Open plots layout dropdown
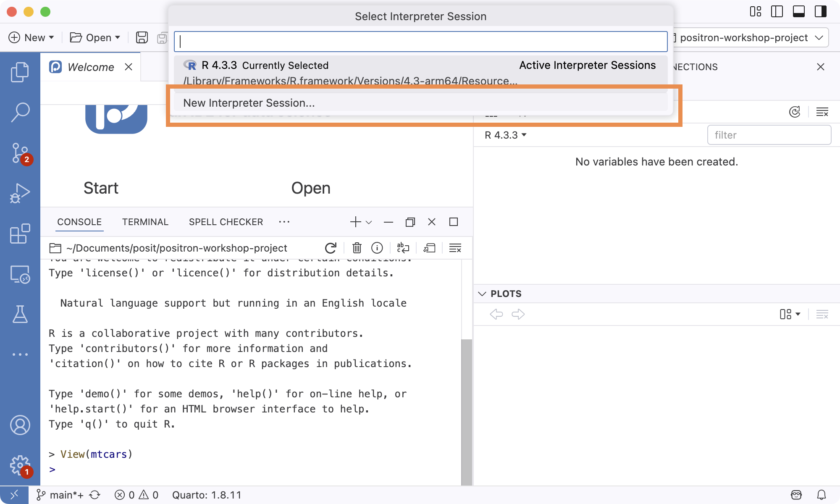 pyautogui.click(x=790, y=314)
